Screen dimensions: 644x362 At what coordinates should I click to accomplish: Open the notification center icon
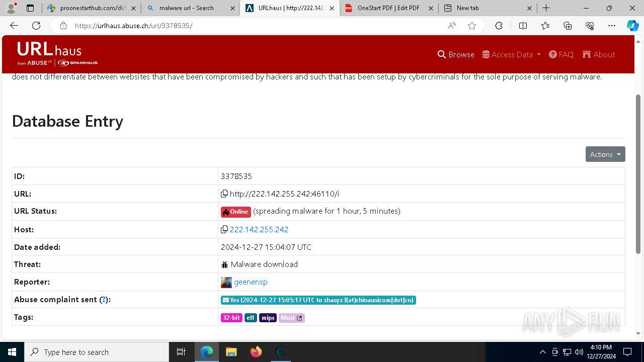[x=627, y=352]
